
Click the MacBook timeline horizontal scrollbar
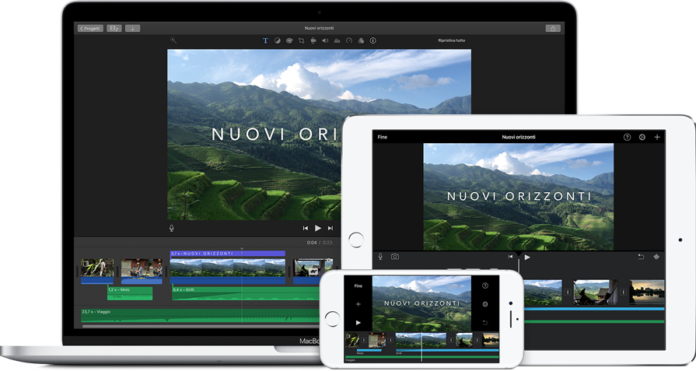click(x=200, y=326)
